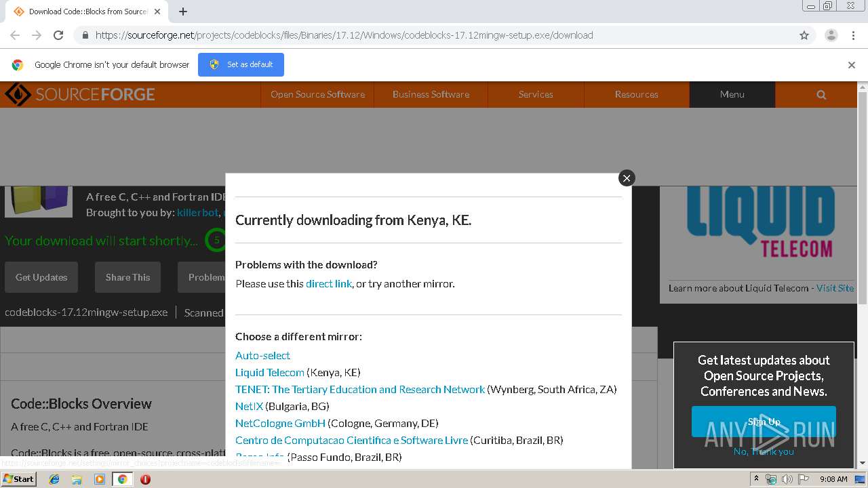
Task: Switch to Chrome in the taskbar
Action: tap(122, 479)
